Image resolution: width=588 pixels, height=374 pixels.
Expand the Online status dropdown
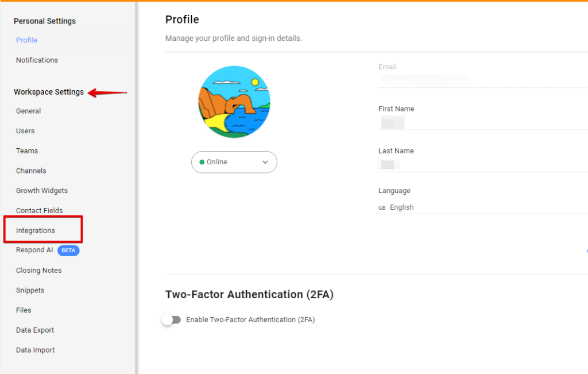234,162
